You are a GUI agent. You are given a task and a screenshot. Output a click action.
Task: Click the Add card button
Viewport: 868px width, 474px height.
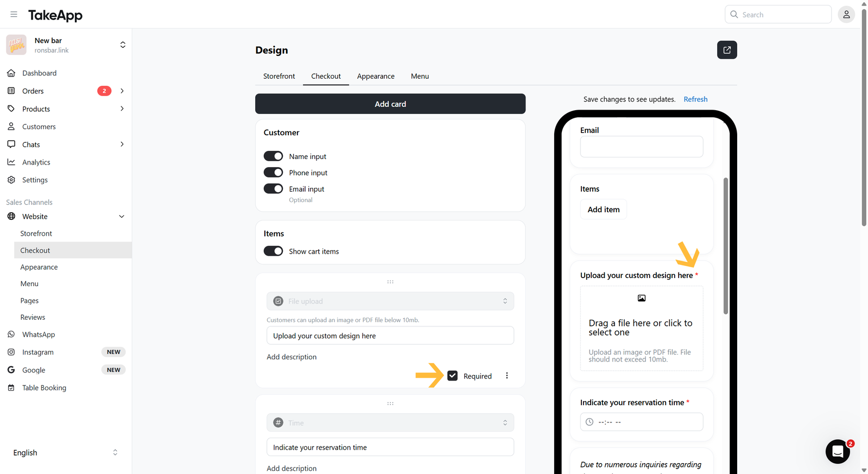pyautogui.click(x=390, y=104)
